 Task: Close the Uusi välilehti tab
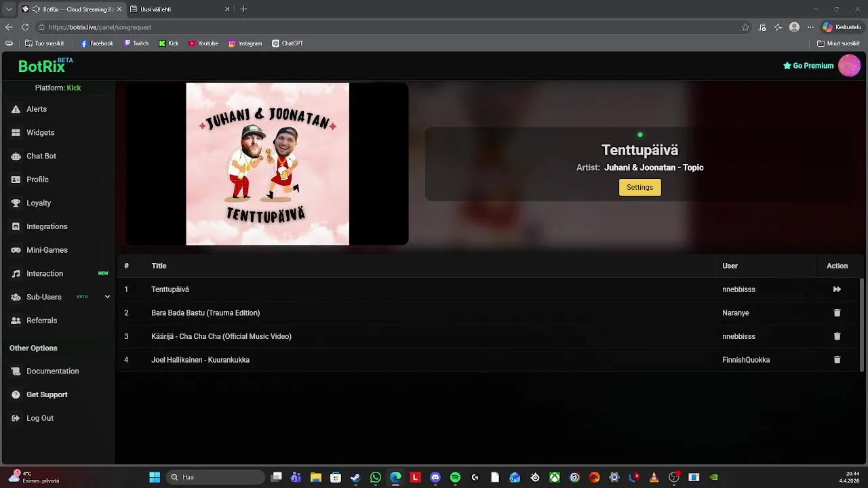tap(227, 9)
